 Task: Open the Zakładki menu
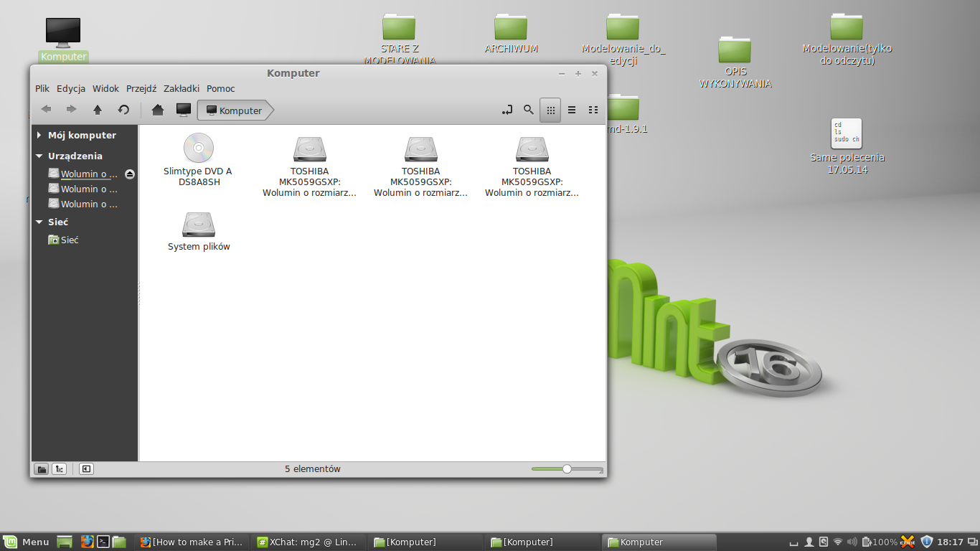click(x=182, y=89)
